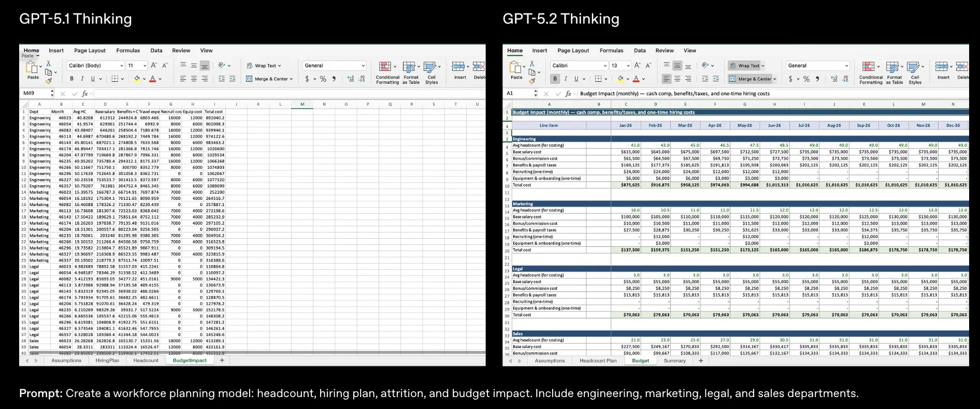The width and height of the screenshot is (980, 409).
Task: Toggle Middle Align in right window
Action: 677,65
